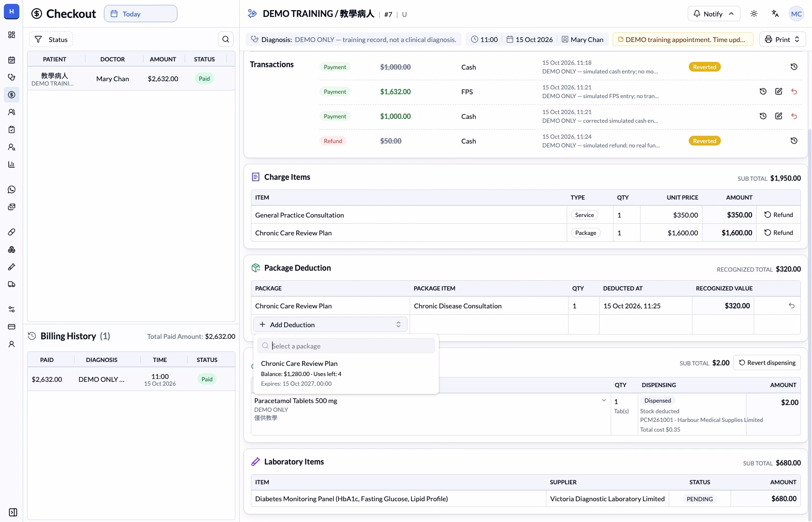The height and width of the screenshot is (522, 812).
Task: Click the Diagnosis DEMO ONLY field
Action: [354, 40]
